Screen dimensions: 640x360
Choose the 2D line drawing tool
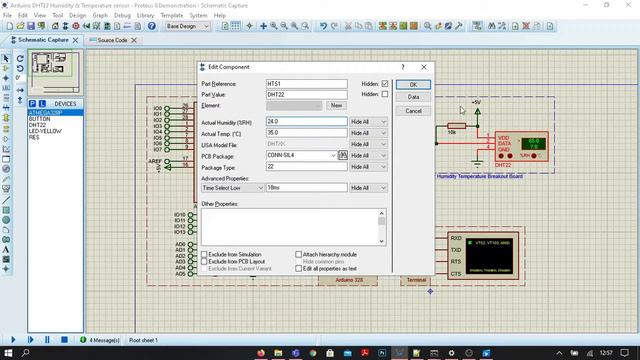[x=6, y=200]
